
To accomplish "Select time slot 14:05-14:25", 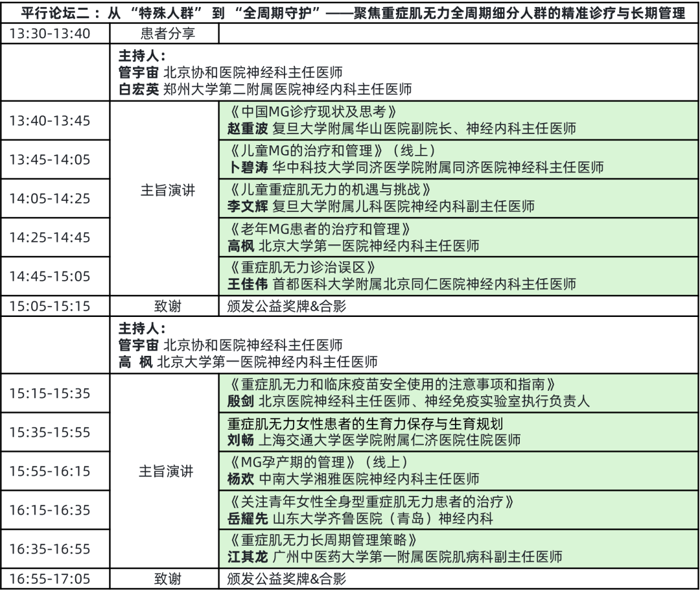I will coord(49,198).
